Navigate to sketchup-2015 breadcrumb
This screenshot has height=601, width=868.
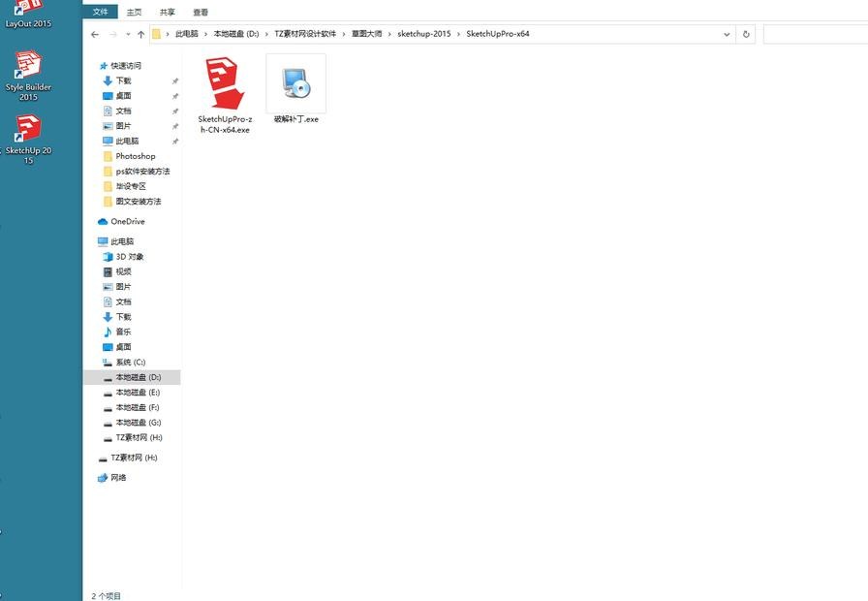pos(424,34)
